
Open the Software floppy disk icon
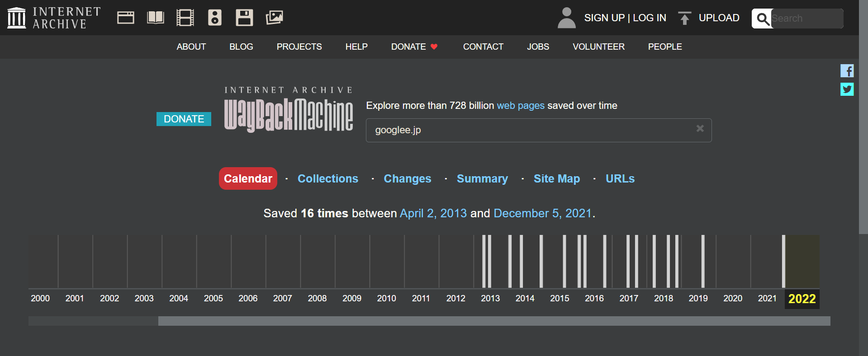click(244, 18)
